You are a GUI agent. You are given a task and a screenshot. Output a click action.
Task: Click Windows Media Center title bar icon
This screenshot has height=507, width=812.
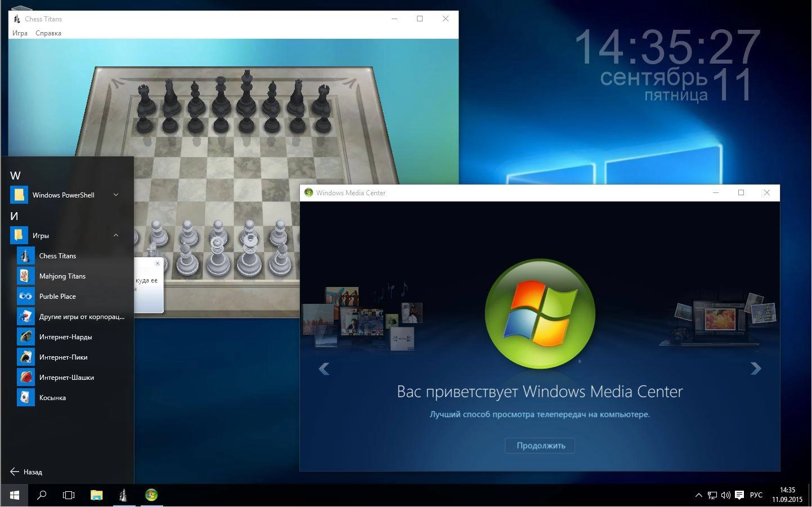308,192
